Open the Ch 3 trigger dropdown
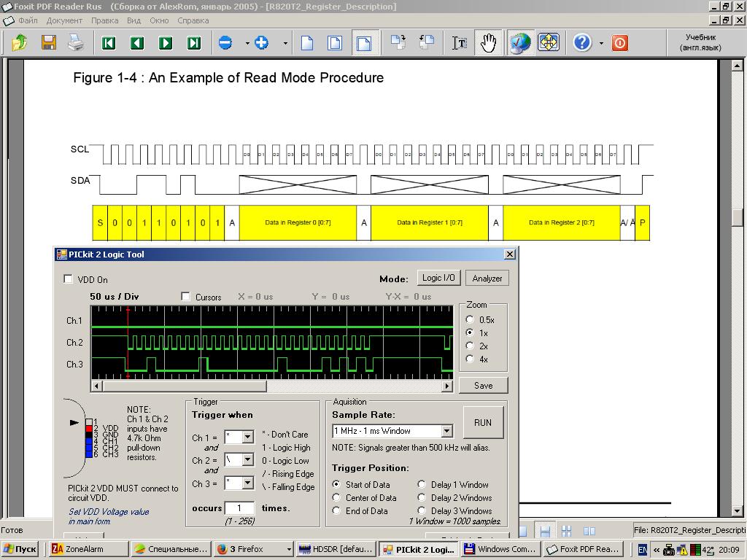 coord(248,483)
